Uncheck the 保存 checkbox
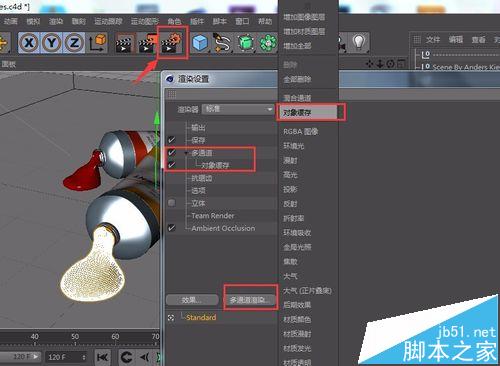This screenshot has width=500, height=366. pyautogui.click(x=172, y=140)
